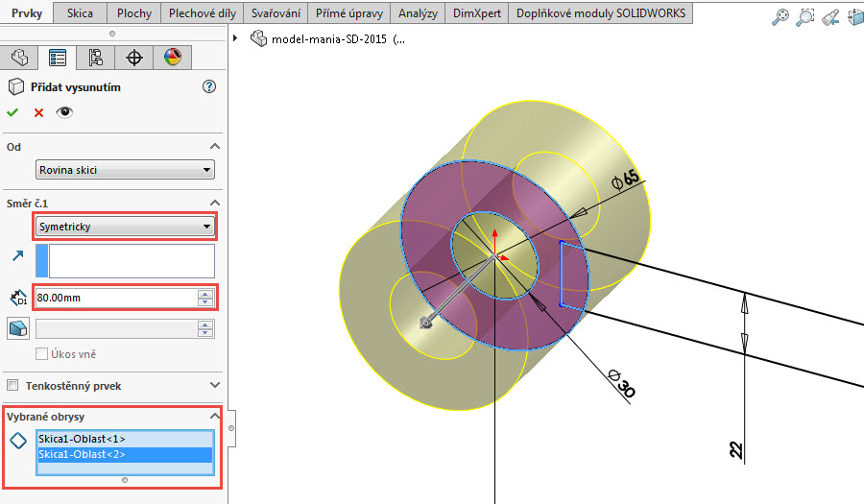
Task: Switch to the Plechové díly tab
Action: click(200, 13)
